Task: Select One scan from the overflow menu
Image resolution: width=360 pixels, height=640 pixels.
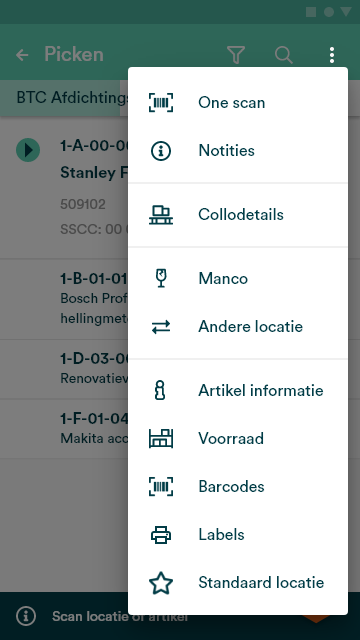Action: [x=238, y=102]
